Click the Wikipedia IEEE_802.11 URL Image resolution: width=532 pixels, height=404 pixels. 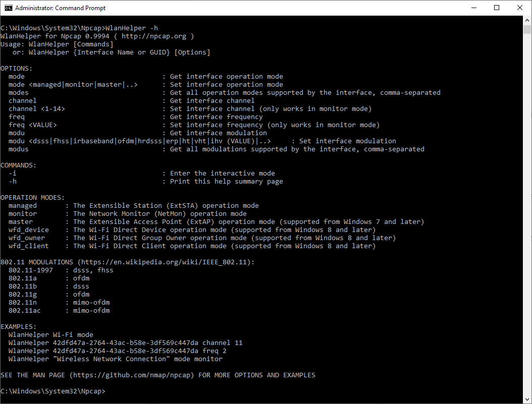click(166, 262)
